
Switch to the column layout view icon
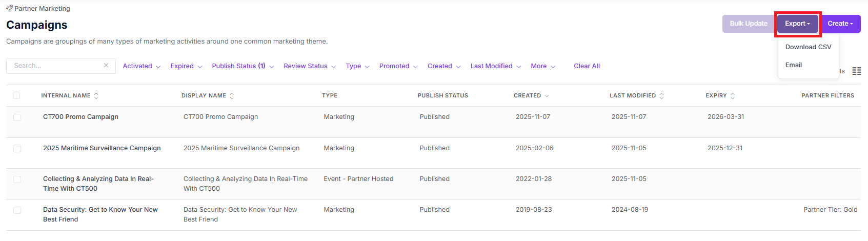click(856, 71)
